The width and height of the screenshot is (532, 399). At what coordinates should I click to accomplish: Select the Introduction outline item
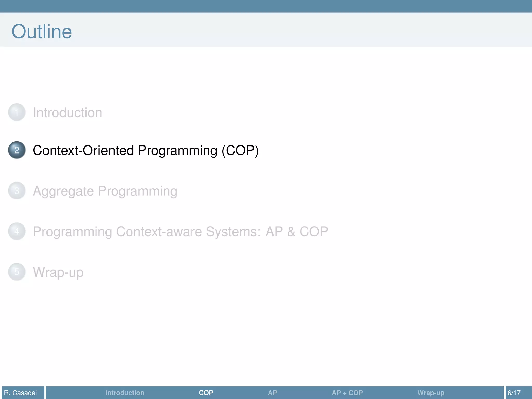click(x=67, y=112)
